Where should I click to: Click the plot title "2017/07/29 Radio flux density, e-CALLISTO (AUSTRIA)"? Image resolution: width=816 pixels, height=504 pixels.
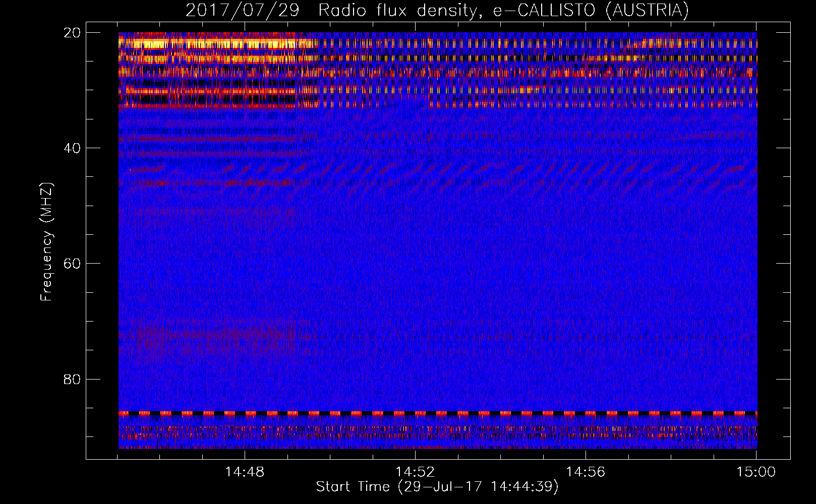click(x=437, y=10)
